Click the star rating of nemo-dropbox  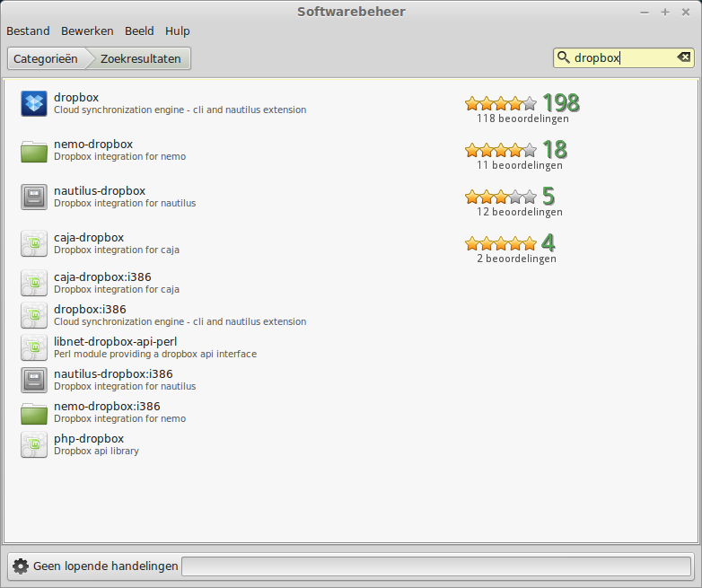501,150
